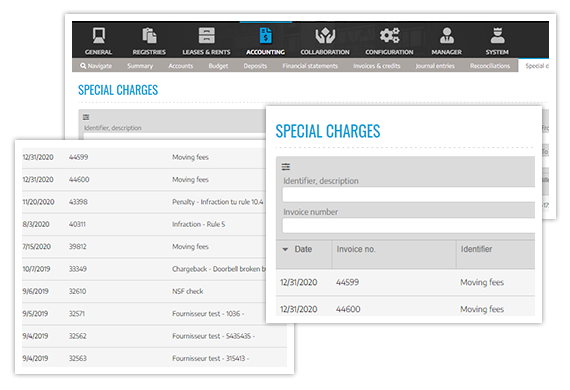Select the Accounting module icon
This screenshot has height=390, width=570.
tap(266, 36)
